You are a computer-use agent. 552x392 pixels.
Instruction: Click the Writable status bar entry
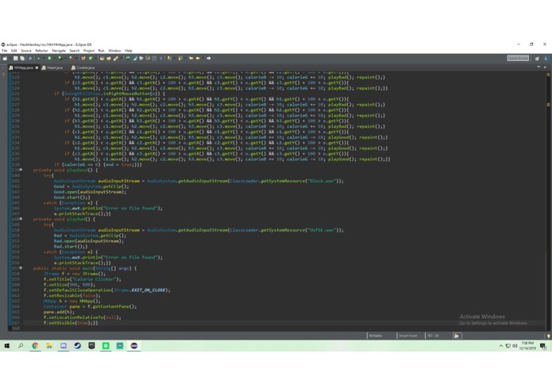375,336
